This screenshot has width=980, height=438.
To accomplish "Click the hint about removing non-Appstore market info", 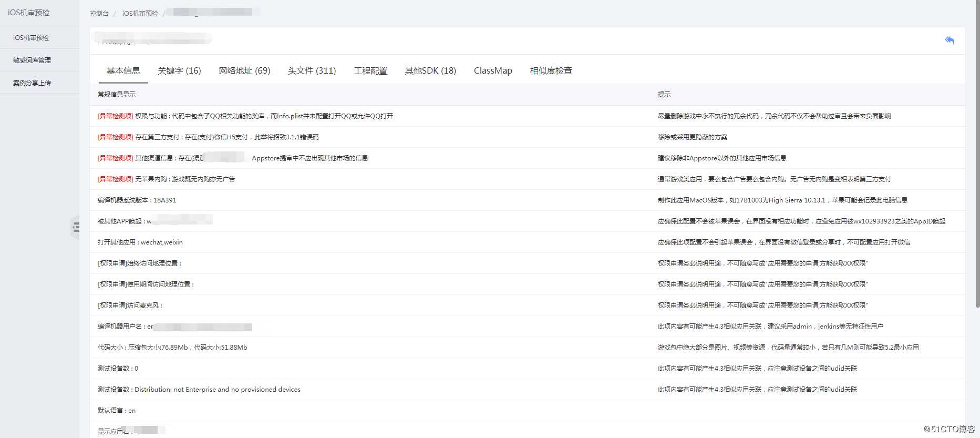I will coord(722,158).
